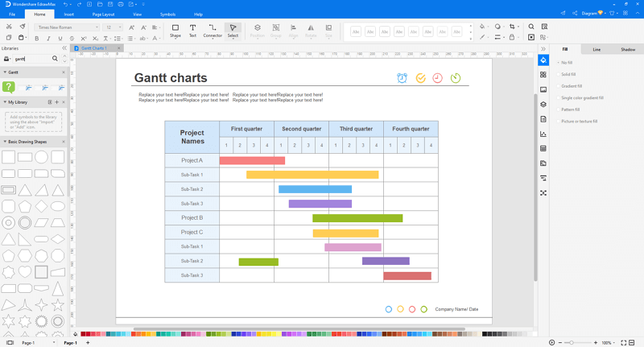Viewport: 644px width, 347px height.
Task: Open the font size 12 dropdown
Action: click(113, 27)
